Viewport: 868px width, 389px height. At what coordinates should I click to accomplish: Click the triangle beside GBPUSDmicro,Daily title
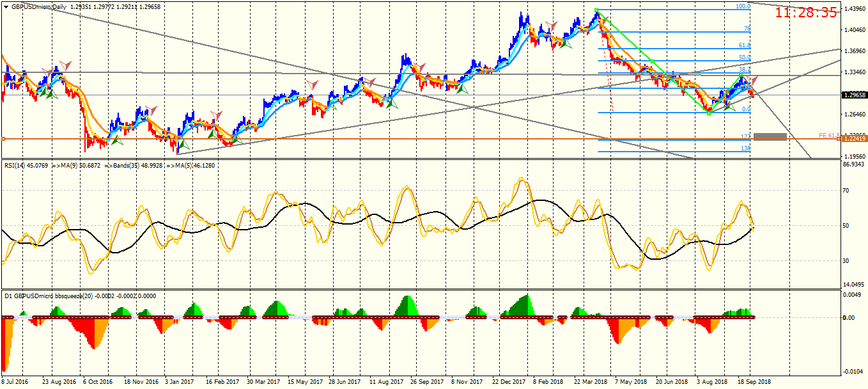6,6
